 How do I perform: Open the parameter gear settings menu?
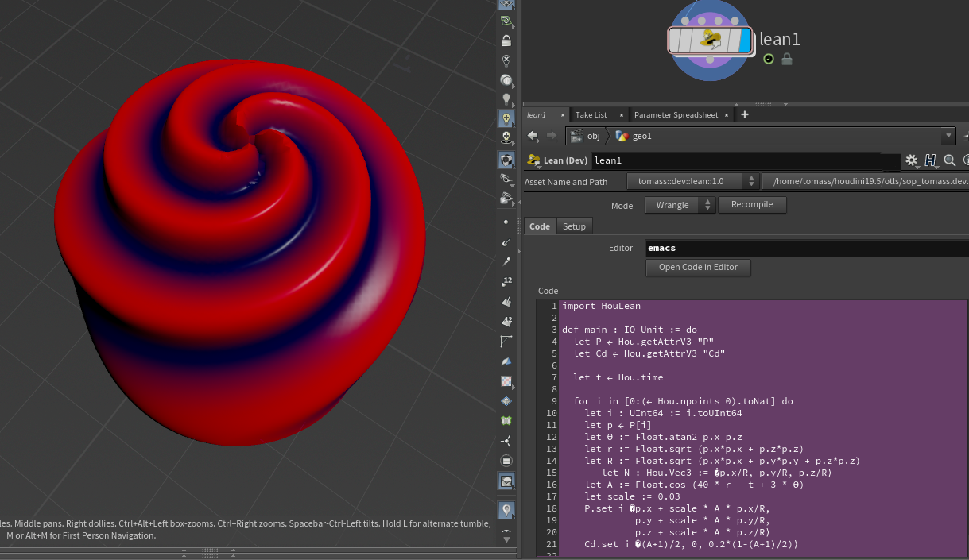pyautogui.click(x=912, y=160)
